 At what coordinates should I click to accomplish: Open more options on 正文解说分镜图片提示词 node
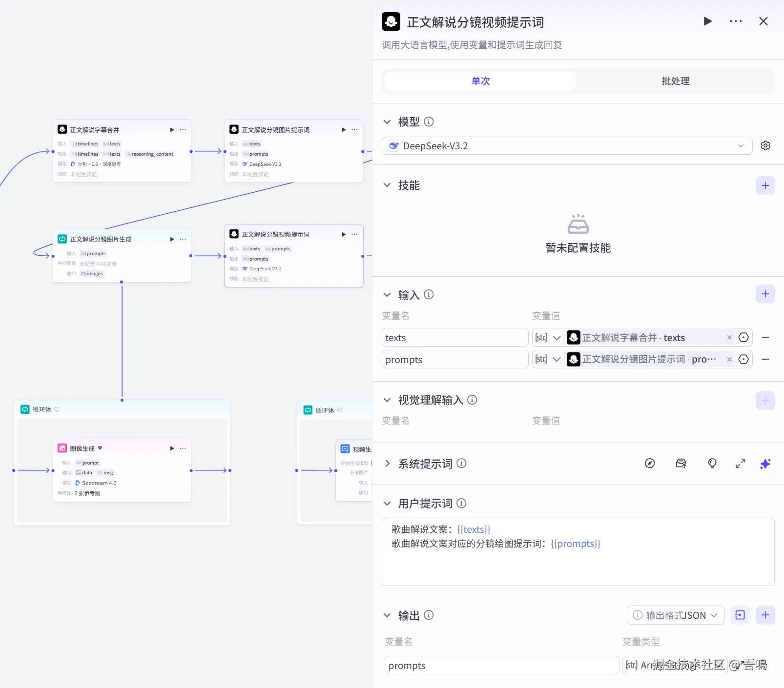pos(354,130)
